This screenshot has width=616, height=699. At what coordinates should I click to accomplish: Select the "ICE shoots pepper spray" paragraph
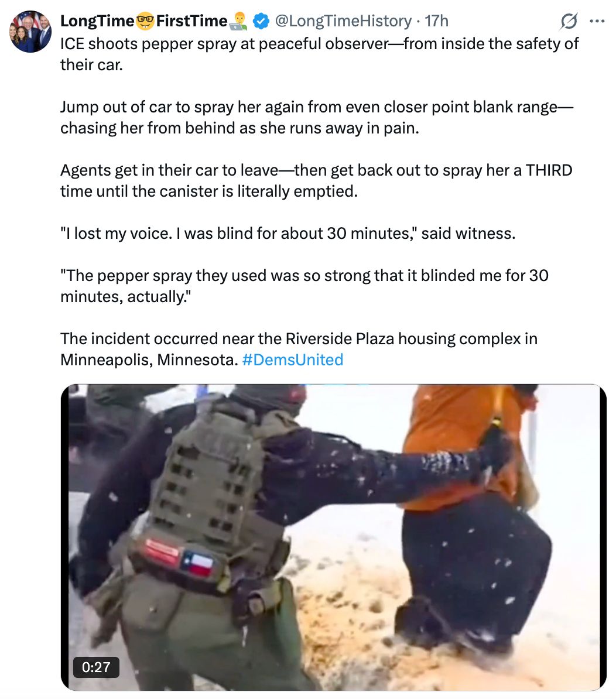pyautogui.click(x=319, y=54)
